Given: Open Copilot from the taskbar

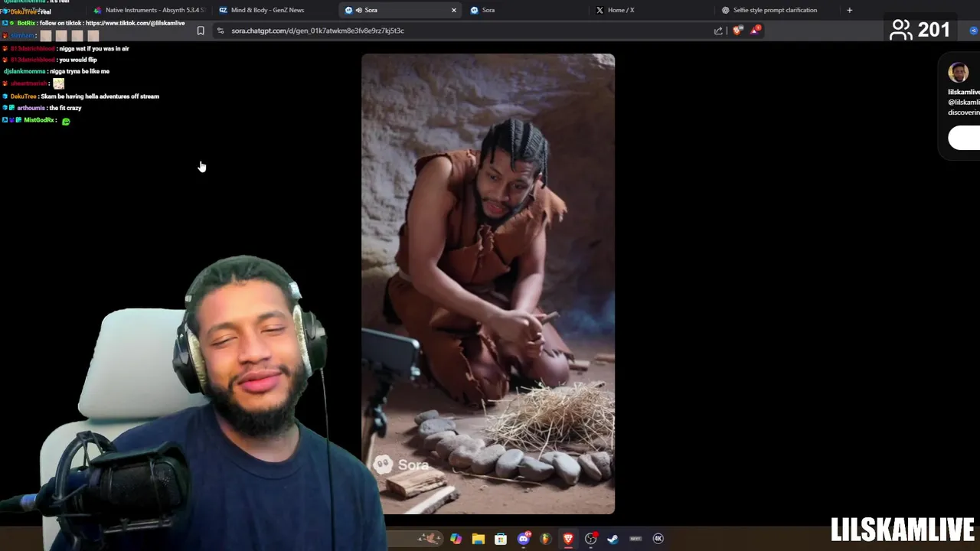Looking at the screenshot, I should tap(456, 539).
